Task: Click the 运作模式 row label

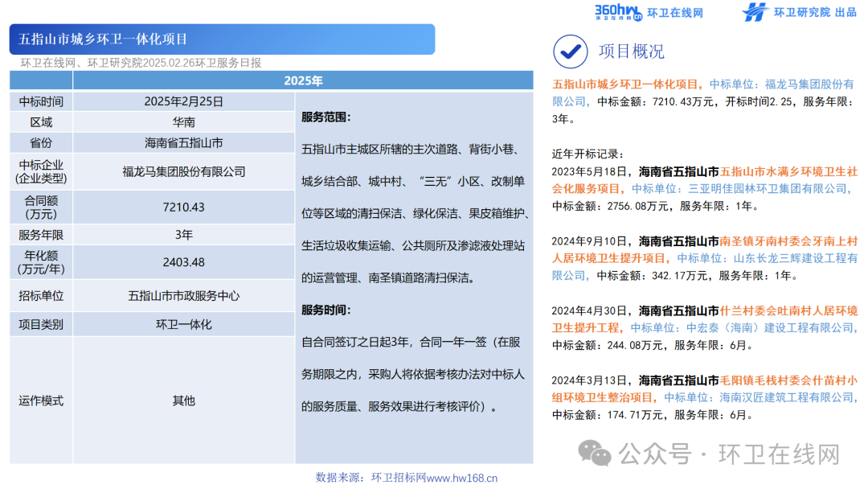Action: coord(41,401)
